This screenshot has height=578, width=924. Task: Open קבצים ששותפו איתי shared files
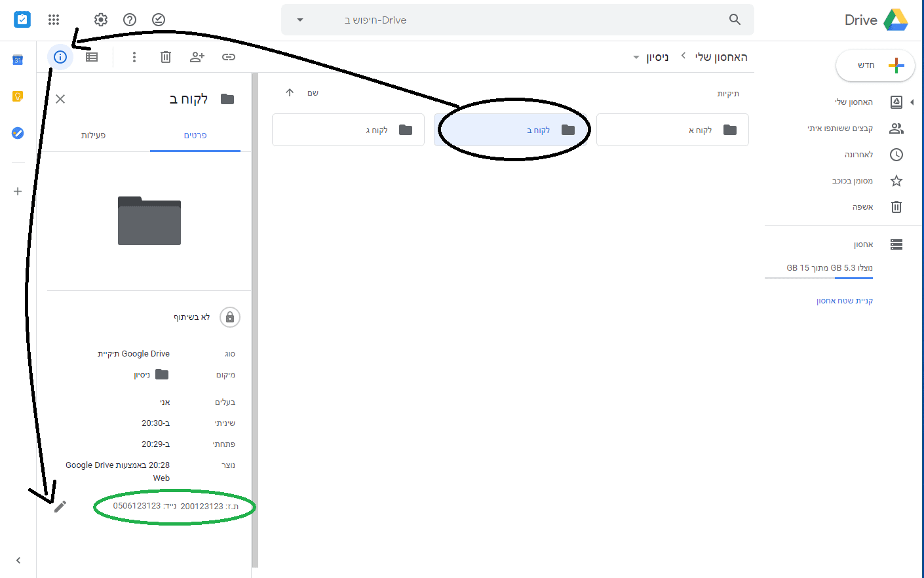coord(841,128)
